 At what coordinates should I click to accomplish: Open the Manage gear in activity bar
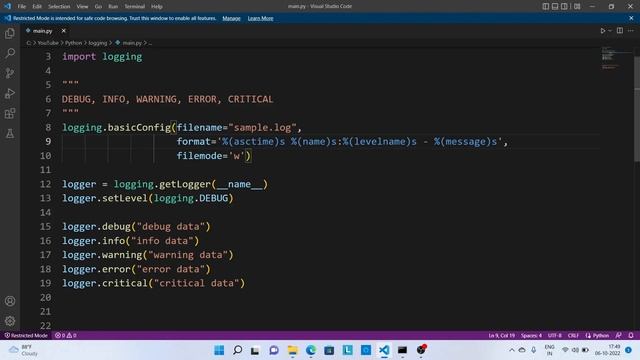(10, 321)
